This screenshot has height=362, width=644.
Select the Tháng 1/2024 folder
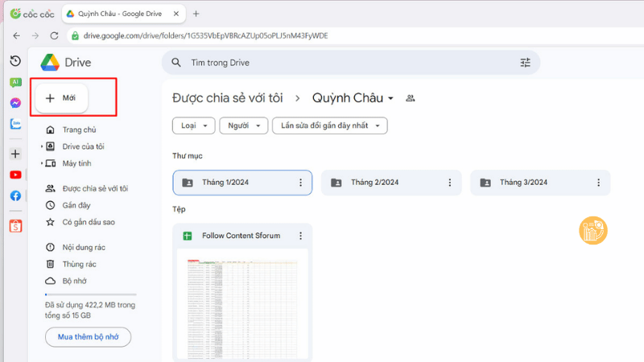click(242, 183)
